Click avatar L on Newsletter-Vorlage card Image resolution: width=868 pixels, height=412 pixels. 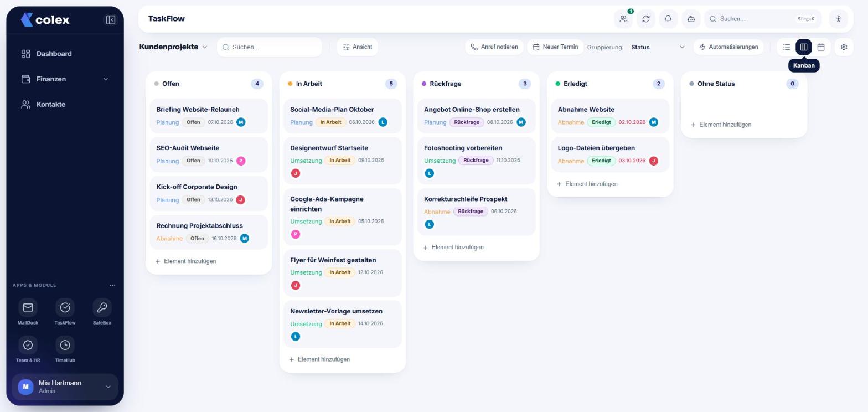pos(296,337)
